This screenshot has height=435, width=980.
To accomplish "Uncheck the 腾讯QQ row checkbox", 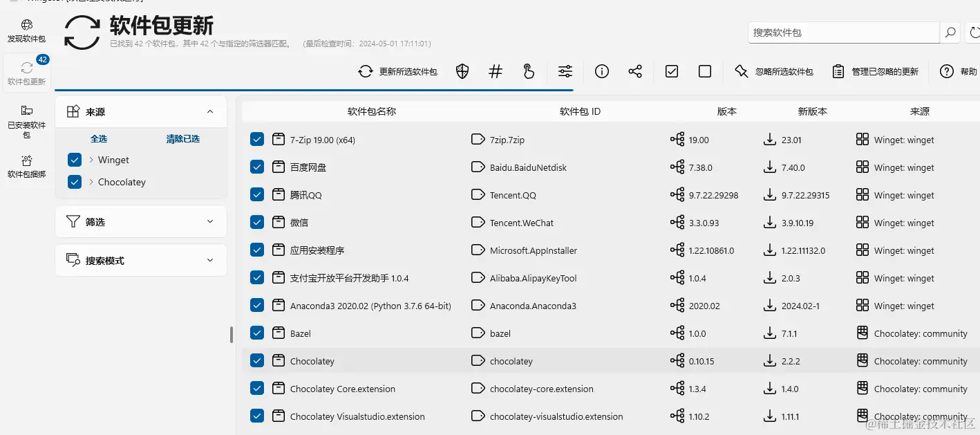I will click(x=257, y=195).
